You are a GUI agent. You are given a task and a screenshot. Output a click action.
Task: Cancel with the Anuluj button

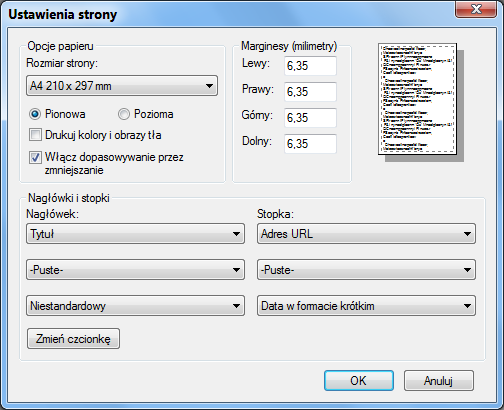click(x=439, y=380)
